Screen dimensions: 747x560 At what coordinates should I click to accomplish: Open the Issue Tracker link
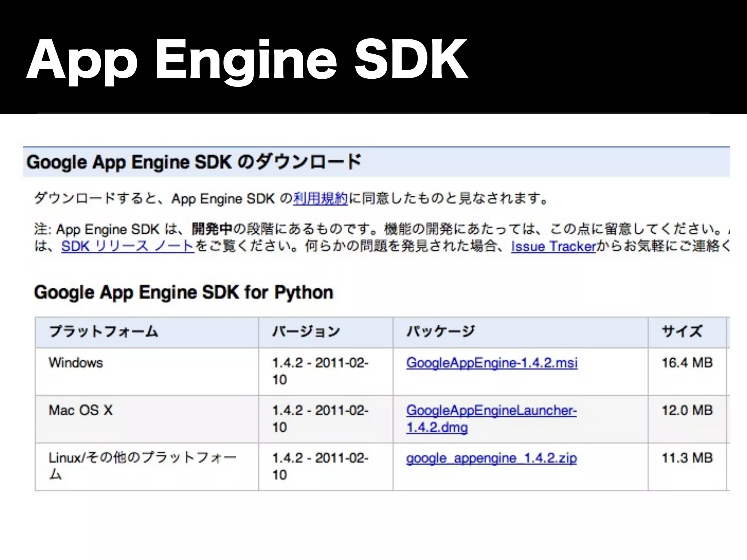[553, 246]
